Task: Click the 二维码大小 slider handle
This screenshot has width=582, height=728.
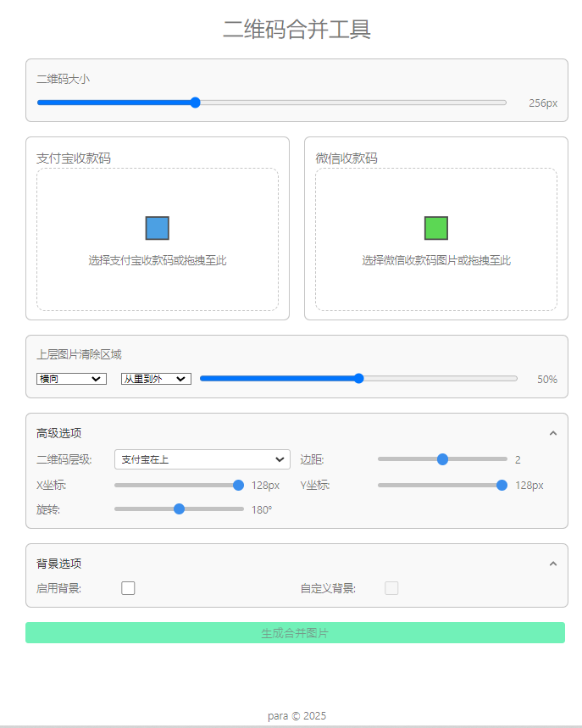Action: point(195,103)
